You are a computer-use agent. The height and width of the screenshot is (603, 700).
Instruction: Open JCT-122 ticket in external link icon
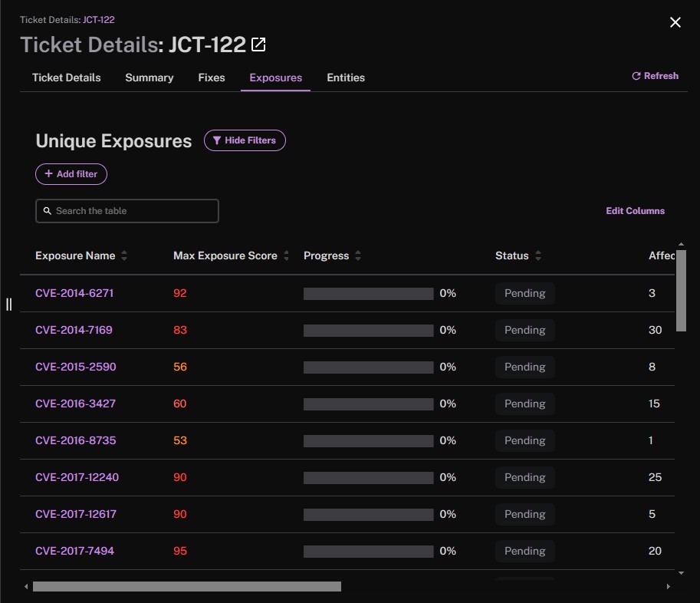click(258, 44)
